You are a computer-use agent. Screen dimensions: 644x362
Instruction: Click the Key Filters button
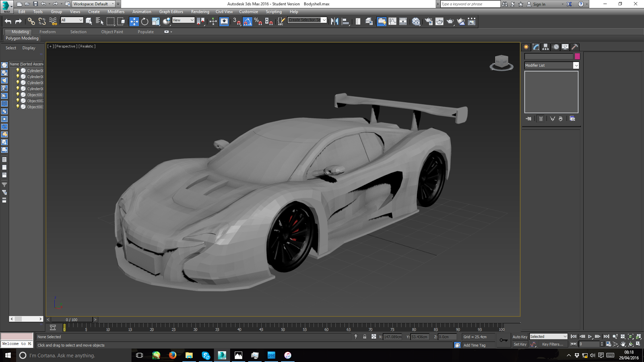[552, 344]
